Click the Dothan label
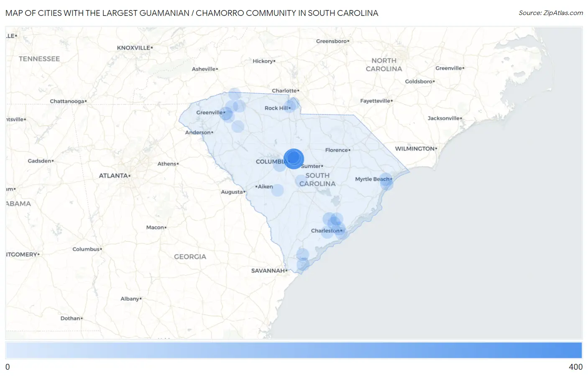Screen dimensions: 588x376 (70, 318)
